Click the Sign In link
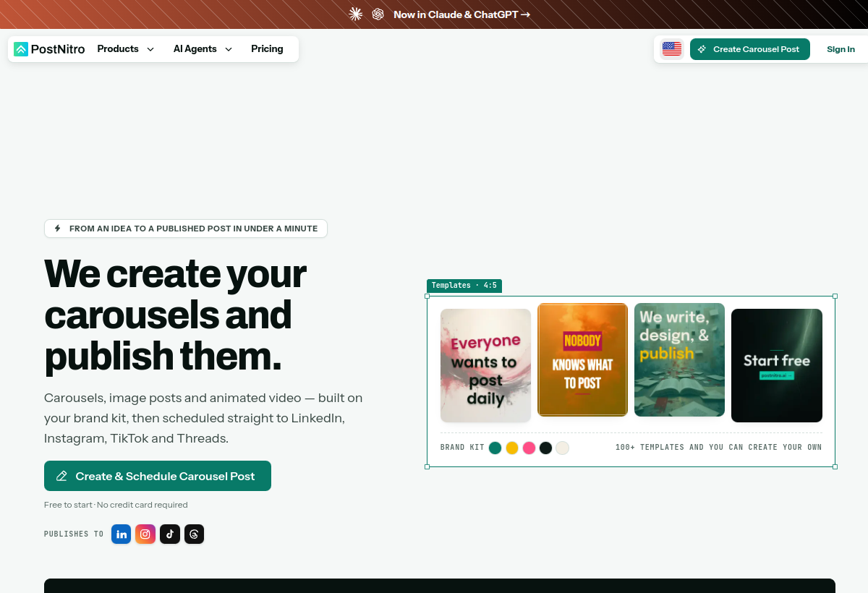The height and width of the screenshot is (593, 868). click(841, 49)
